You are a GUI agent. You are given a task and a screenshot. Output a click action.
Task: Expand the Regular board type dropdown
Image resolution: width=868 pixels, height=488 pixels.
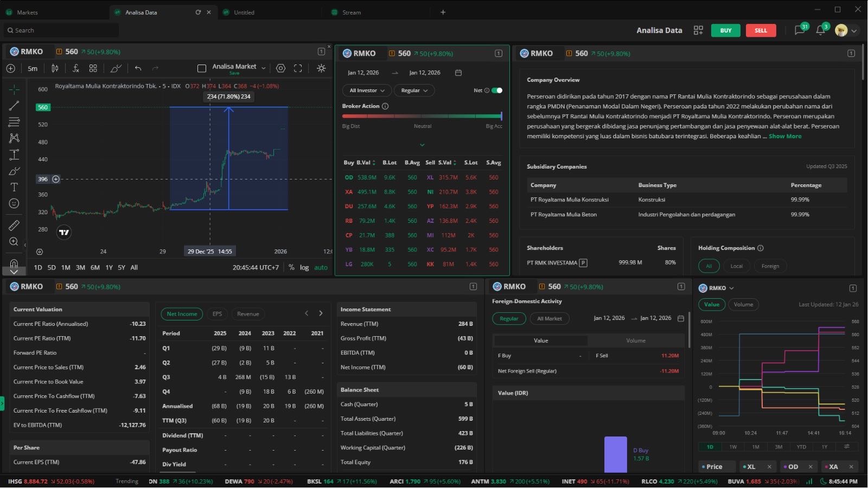(x=414, y=91)
